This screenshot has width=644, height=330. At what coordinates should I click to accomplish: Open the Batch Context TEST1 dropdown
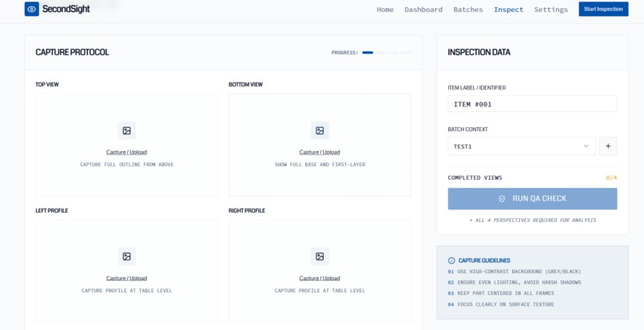pos(521,146)
